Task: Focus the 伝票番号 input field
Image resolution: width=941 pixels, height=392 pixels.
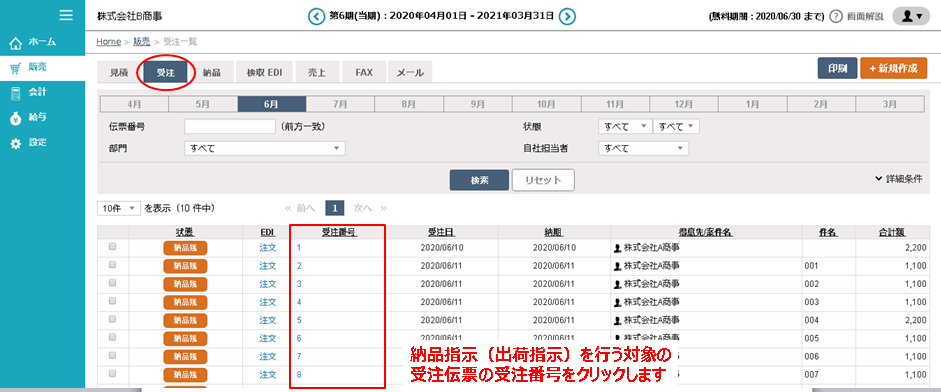Action: coord(230,127)
